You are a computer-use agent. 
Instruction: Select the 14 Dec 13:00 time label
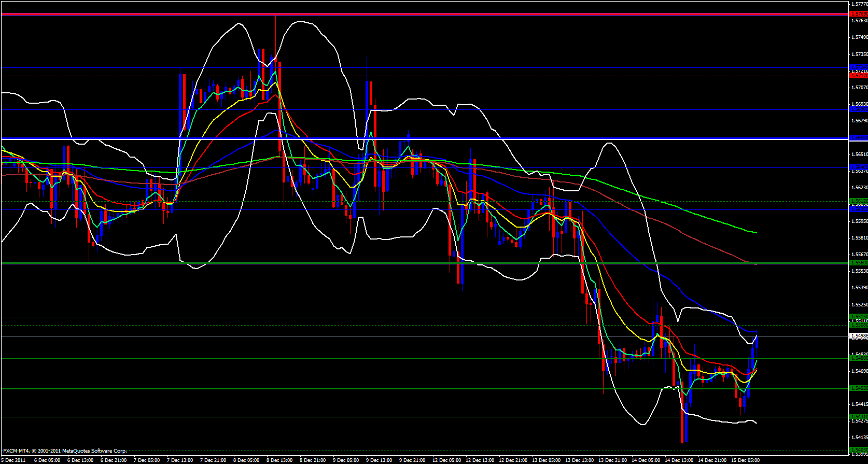[679, 460]
